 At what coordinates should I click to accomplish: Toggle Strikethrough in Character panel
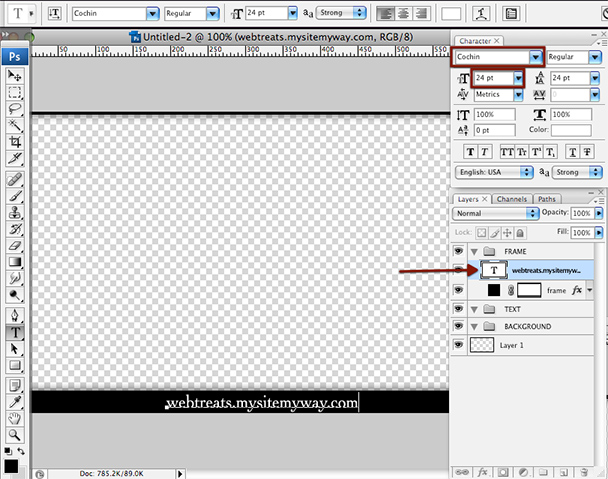pyautogui.click(x=587, y=152)
